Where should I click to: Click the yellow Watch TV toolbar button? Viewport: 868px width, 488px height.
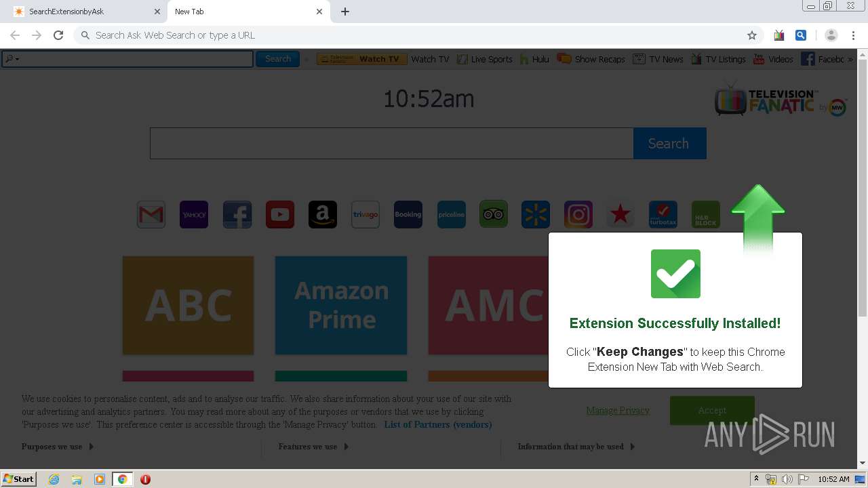(362, 59)
